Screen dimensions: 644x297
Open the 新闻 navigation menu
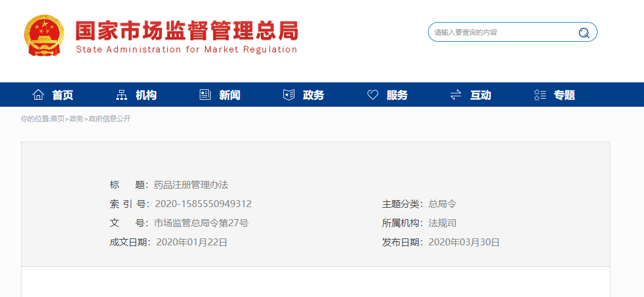tap(229, 95)
